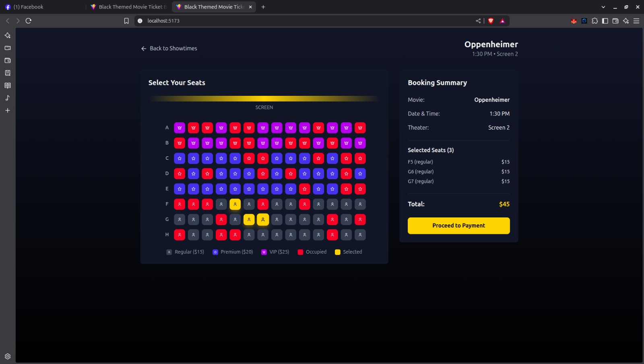Click the SCREEN label under the gold bar
Viewport: 644px width, 364px height.
(x=264, y=108)
